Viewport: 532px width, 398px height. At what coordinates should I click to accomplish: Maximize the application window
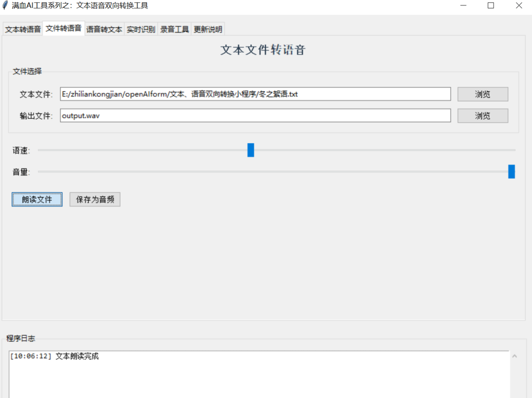491,5
